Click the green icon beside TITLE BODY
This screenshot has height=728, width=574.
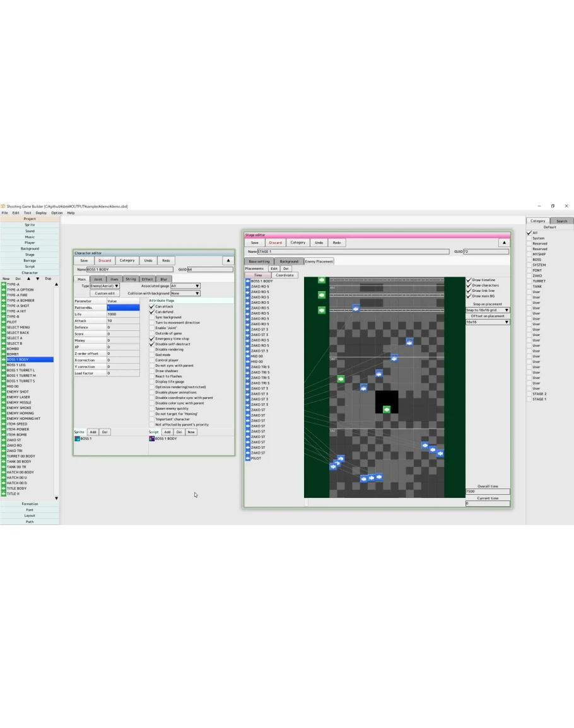[3, 488]
